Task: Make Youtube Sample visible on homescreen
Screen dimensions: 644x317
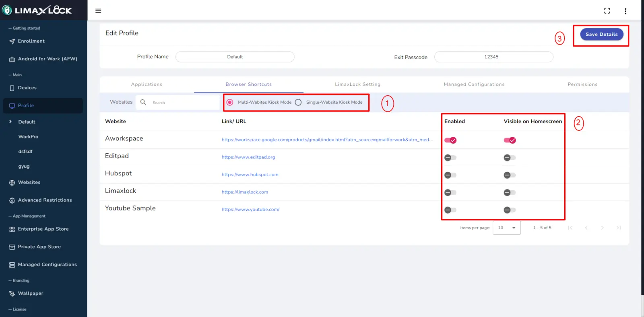Action: [510, 210]
